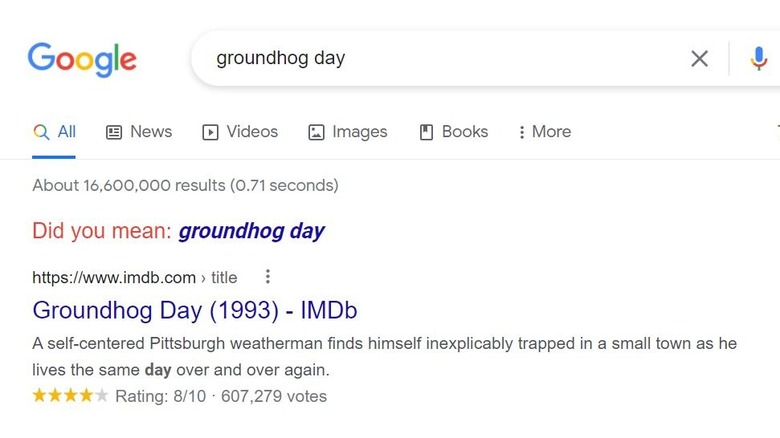Click the Images picture icon
Viewport: 780px width, 438px height.
tap(316, 132)
